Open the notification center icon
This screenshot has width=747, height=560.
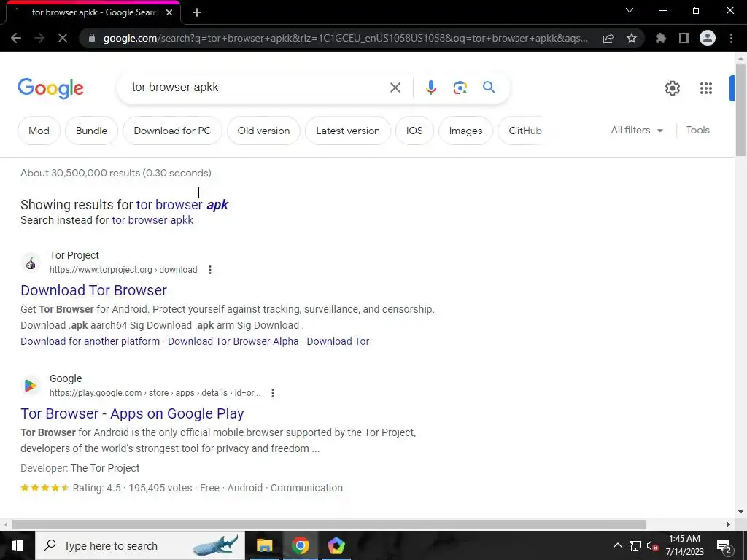click(x=724, y=545)
